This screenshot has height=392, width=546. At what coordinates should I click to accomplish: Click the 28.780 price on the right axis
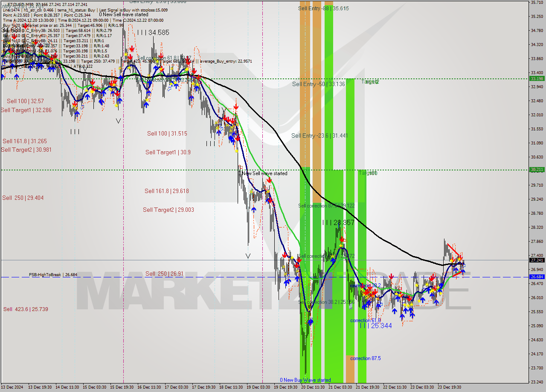tap(537, 213)
